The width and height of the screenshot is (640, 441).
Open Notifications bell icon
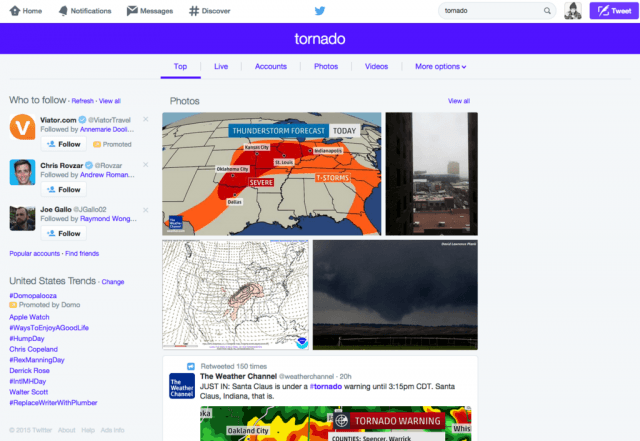pos(63,11)
